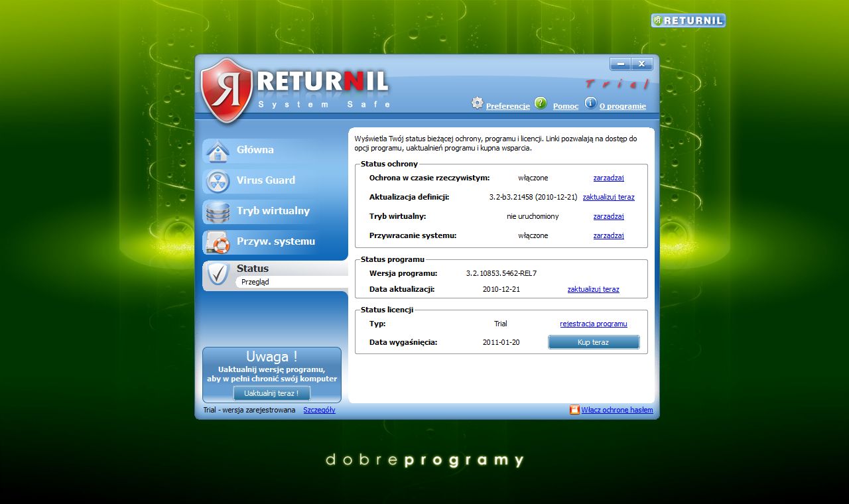
Task: Select the Przegląd sub-item
Action: [255, 282]
